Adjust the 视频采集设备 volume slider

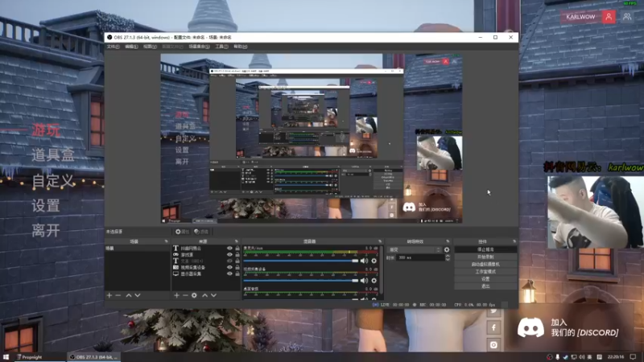pos(301,281)
